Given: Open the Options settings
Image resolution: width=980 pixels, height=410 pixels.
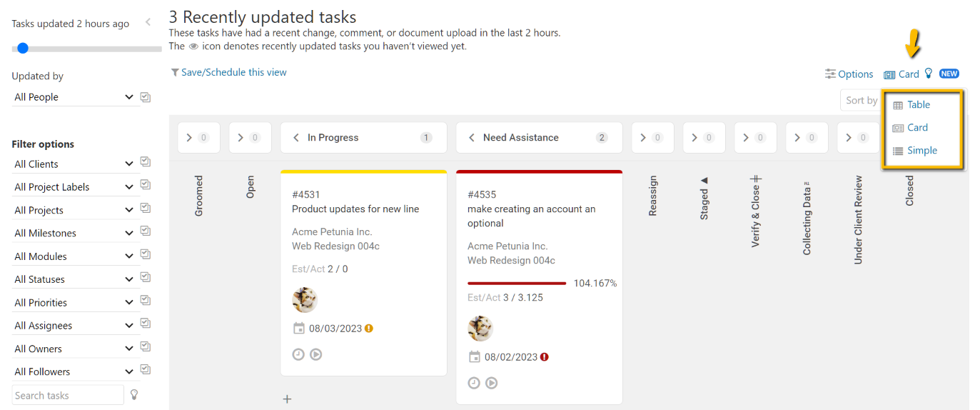Looking at the screenshot, I should 849,74.
